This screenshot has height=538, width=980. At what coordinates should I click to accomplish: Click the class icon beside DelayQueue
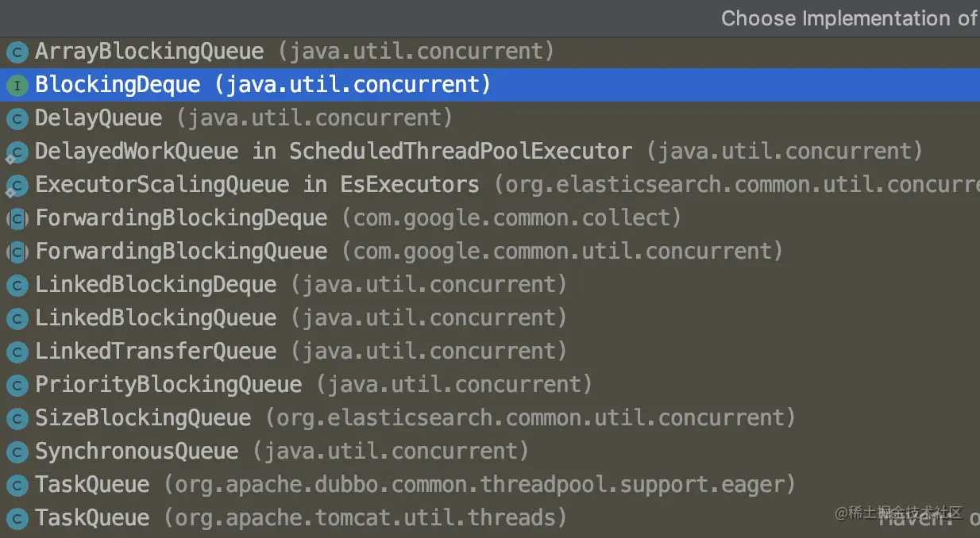(17, 119)
